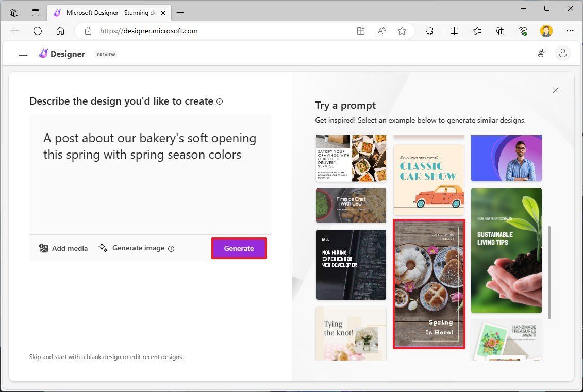This screenshot has width=583, height=392.
Task: Open the Extensions puzzle icon
Action: click(x=429, y=31)
